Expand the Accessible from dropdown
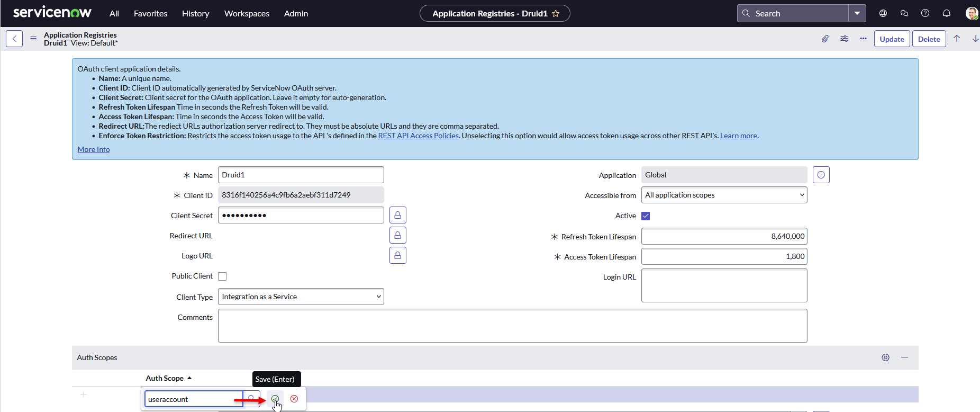Screen dimensions: 980x412 [x=724, y=195]
